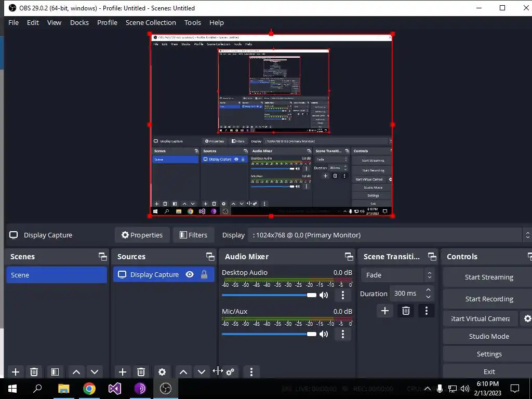
Task: Delete selected source with trash icon
Action: click(141, 372)
